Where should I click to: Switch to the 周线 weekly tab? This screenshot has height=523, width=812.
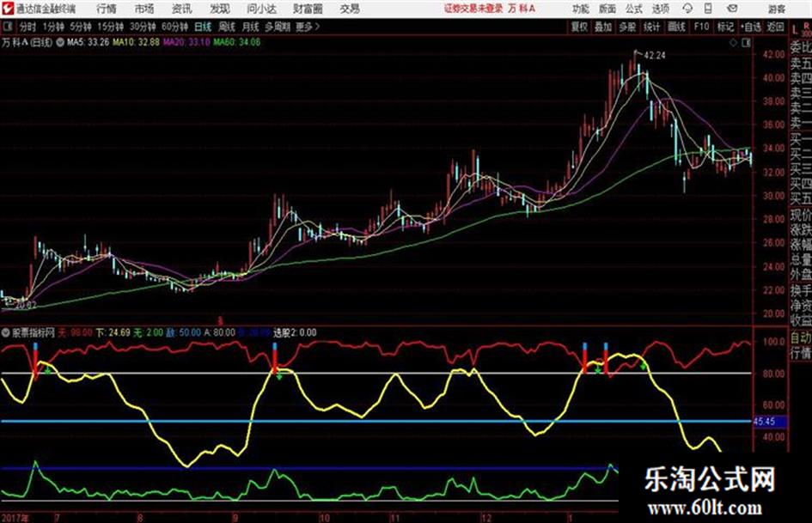(x=227, y=27)
